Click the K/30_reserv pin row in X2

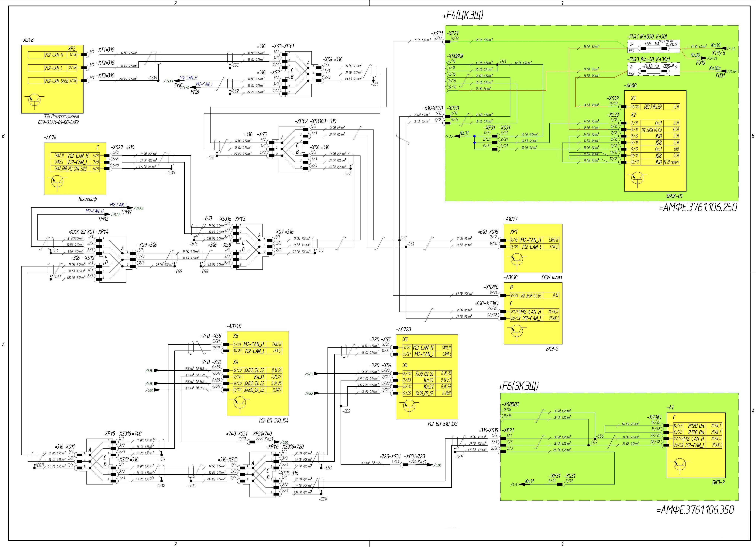click(655, 162)
